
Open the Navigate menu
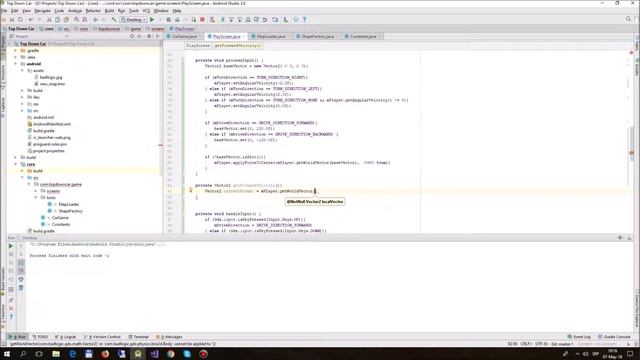tap(42, 11)
